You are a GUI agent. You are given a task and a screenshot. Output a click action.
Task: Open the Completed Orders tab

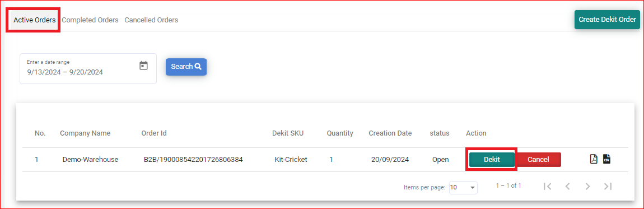point(90,20)
